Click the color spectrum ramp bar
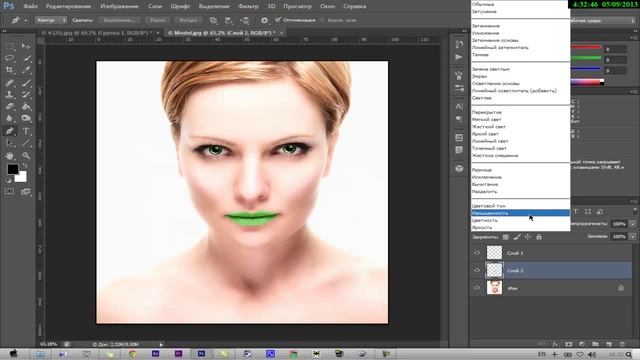 587,82
